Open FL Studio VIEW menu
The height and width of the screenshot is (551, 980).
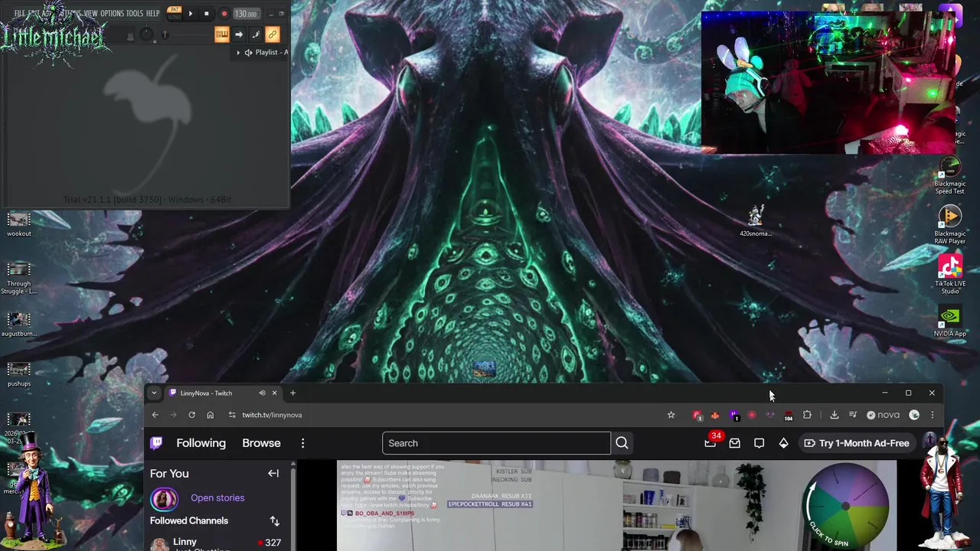pyautogui.click(x=90, y=13)
